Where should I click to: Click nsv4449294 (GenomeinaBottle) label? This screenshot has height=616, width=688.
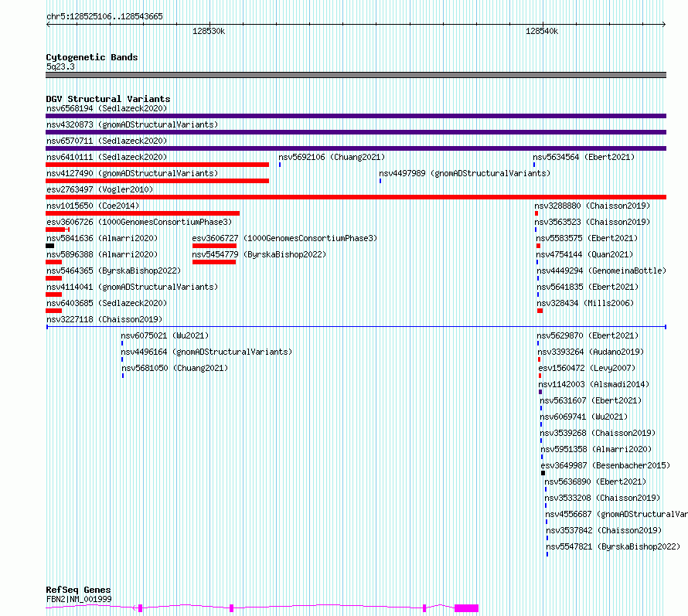point(601,271)
